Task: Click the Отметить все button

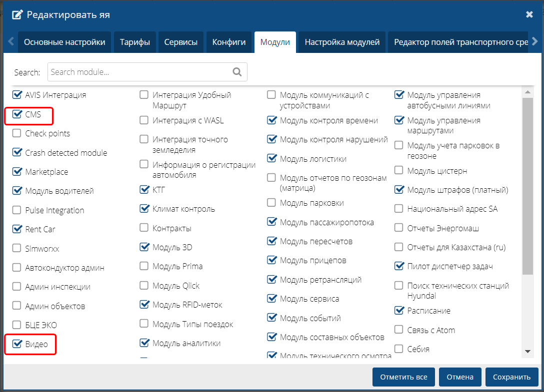Action: click(x=403, y=377)
